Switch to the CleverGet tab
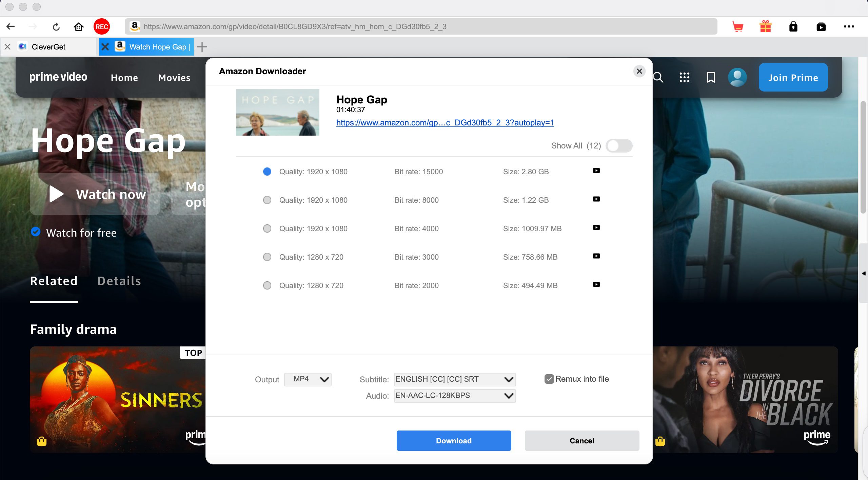868x480 pixels. (x=48, y=47)
